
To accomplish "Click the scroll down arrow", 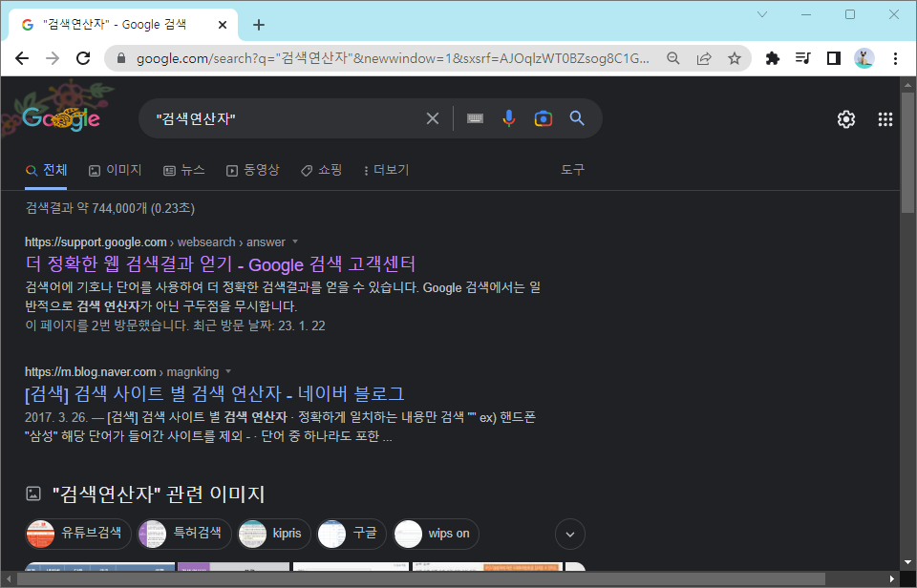I will pyautogui.click(x=907, y=562).
